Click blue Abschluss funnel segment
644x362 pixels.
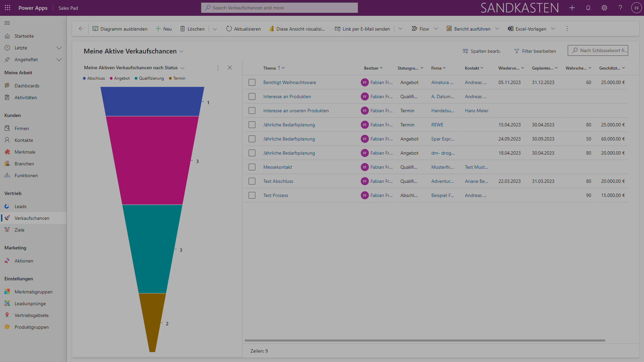click(152, 102)
